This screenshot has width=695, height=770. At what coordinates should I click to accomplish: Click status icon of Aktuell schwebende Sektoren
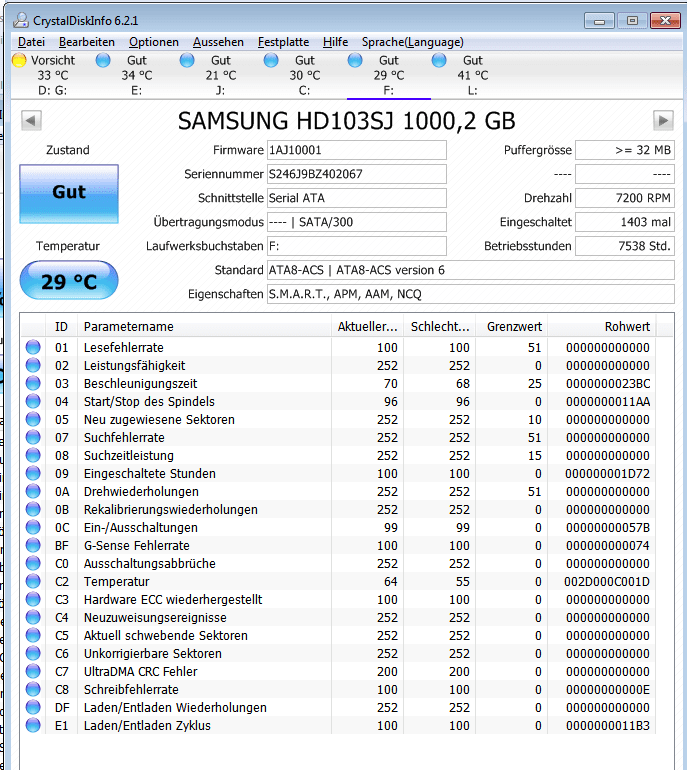point(33,635)
